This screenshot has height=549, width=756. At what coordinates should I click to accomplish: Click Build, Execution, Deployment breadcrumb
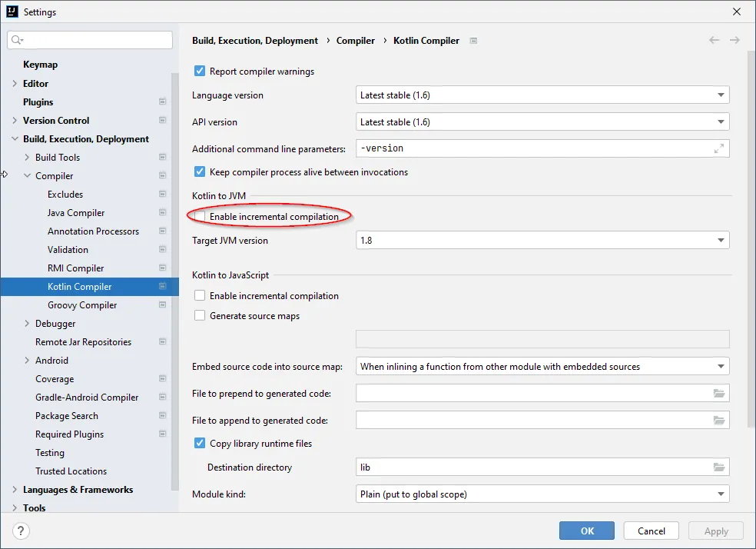pos(255,41)
